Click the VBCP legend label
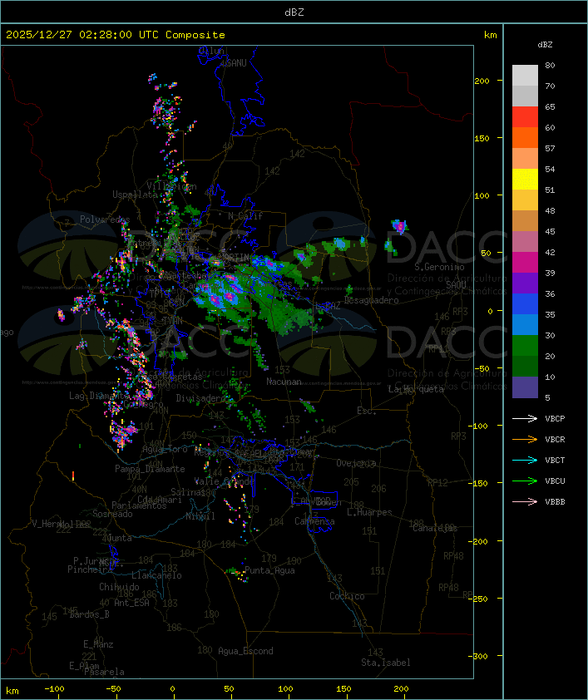The image size is (588, 700). (x=555, y=419)
